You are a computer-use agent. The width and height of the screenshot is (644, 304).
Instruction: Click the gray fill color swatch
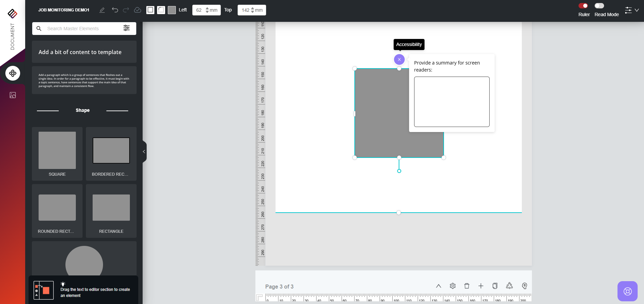pos(172,10)
